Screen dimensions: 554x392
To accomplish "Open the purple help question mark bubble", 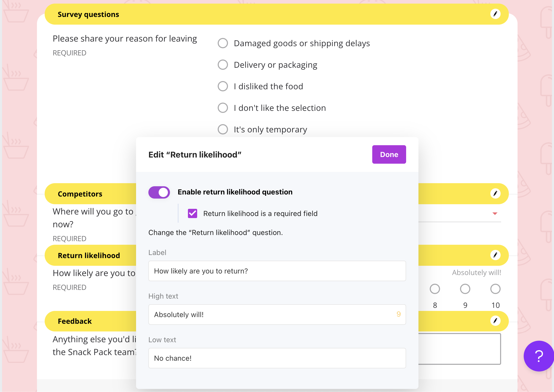I will click(539, 356).
